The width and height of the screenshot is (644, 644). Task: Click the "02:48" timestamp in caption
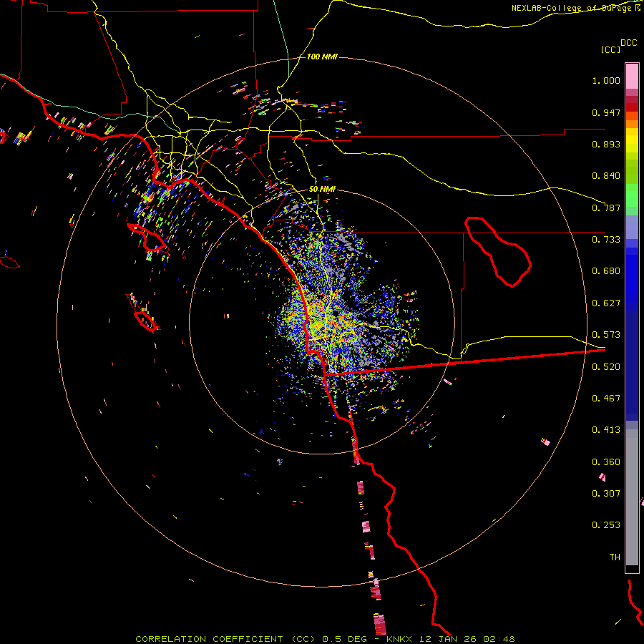499,639
